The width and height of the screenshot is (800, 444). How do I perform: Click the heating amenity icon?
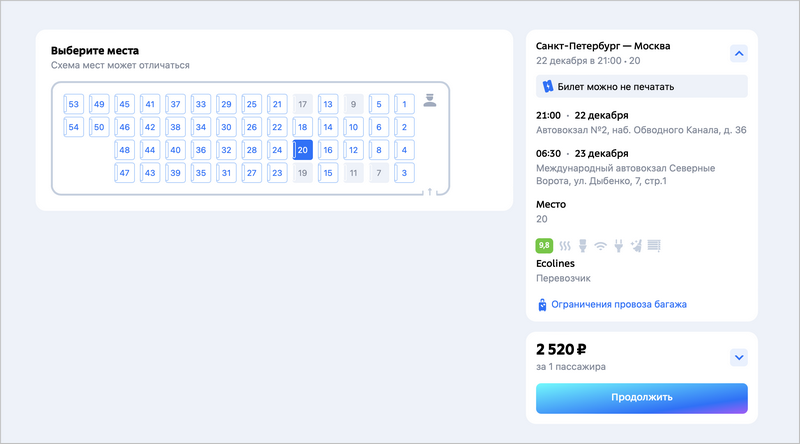tap(565, 246)
